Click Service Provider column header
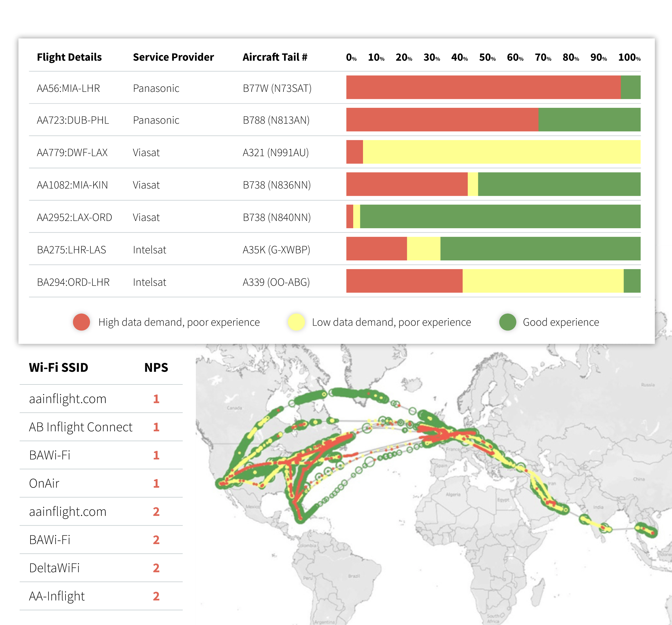 [x=173, y=57]
